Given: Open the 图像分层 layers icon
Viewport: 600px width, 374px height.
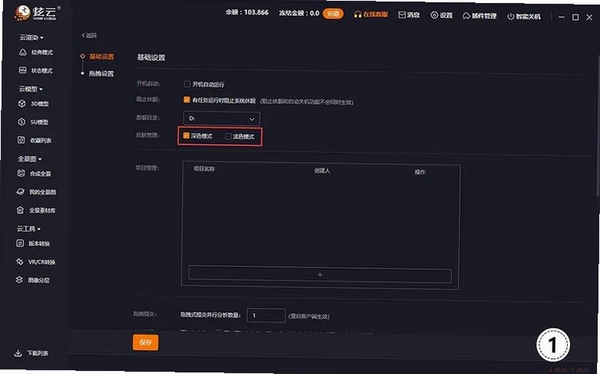Looking at the screenshot, I should coord(20,280).
